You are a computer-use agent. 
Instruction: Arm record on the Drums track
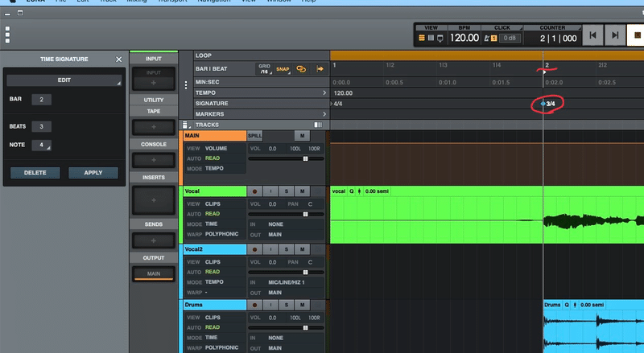pyautogui.click(x=254, y=305)
